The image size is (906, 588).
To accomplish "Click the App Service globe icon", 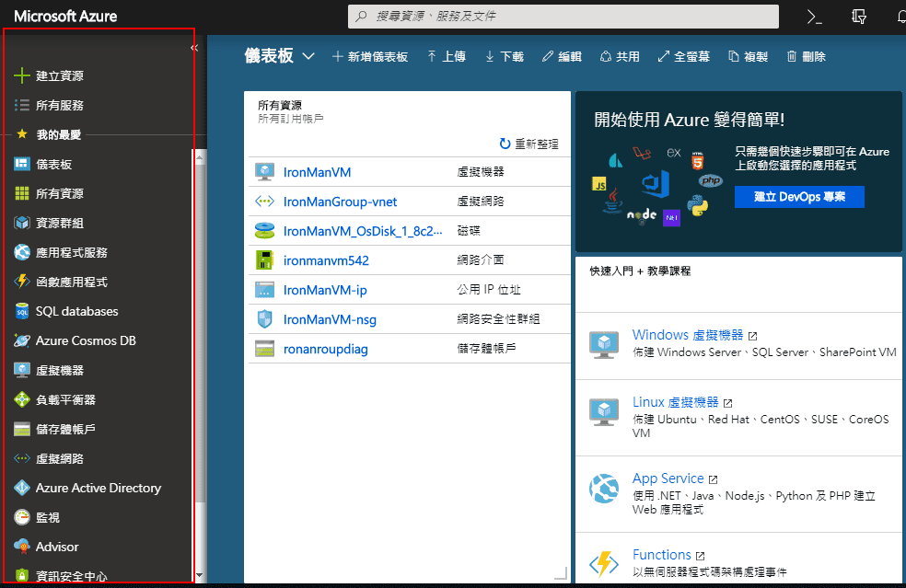I will tap(604, 488).
